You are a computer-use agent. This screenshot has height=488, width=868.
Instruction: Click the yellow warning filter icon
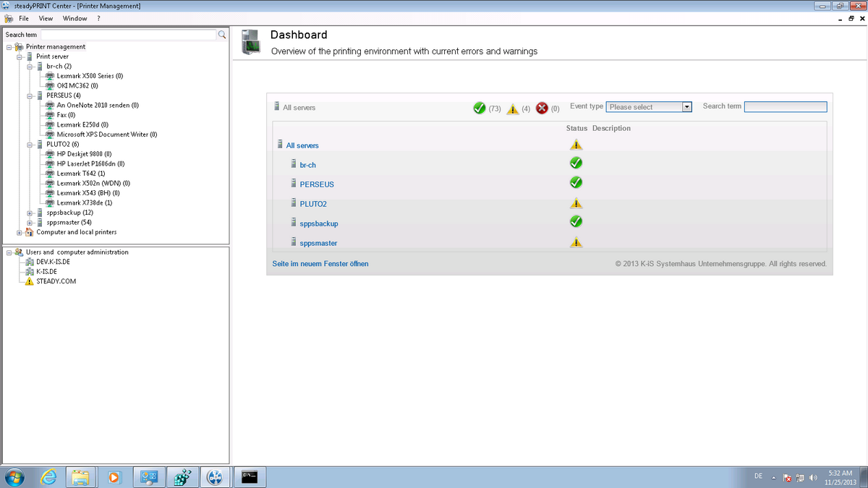coord(512,108)
